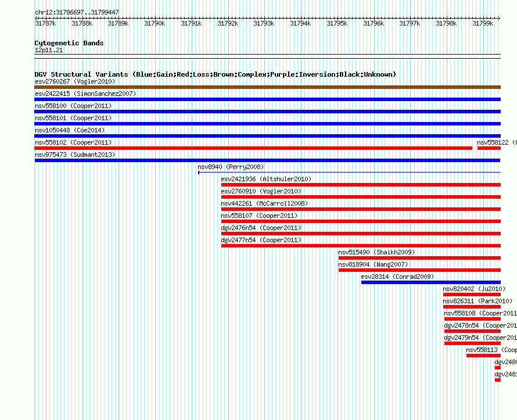Click the dgv2477n54 (Cooper2011) label
Image resolution: width=517 pixels, height=420 pixels.
click(261, 240)
